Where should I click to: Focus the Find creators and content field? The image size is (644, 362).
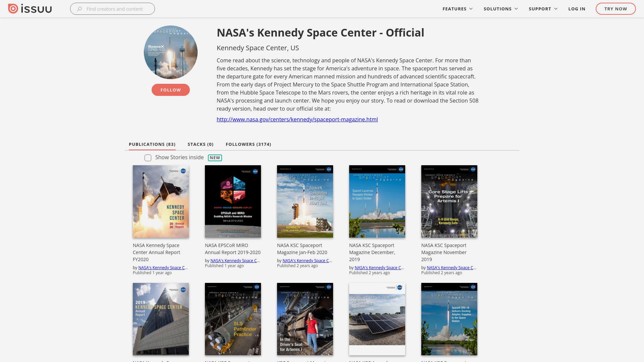pyautogui.click(x=112, y=9)
